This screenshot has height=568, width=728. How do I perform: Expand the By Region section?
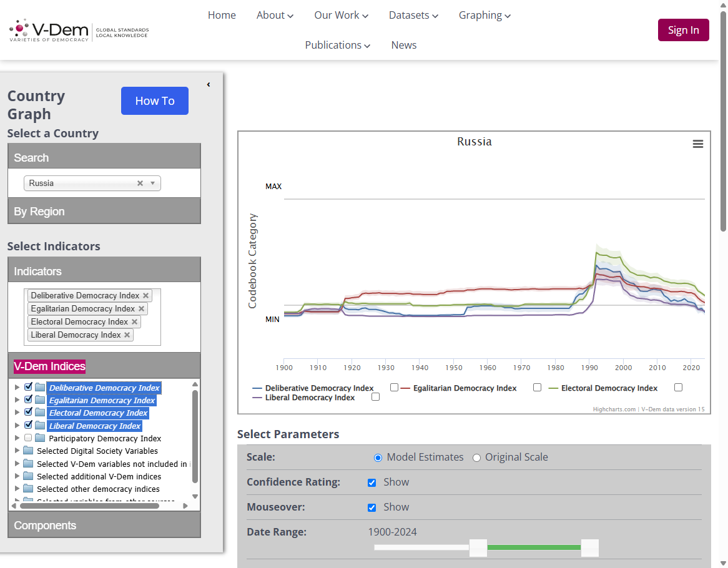[x=104, y=211]
